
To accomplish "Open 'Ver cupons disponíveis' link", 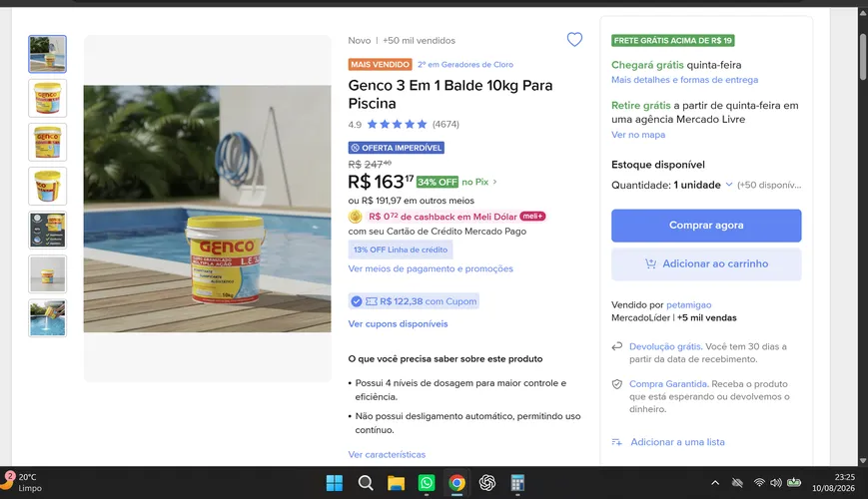I will [x=398, y=323].
